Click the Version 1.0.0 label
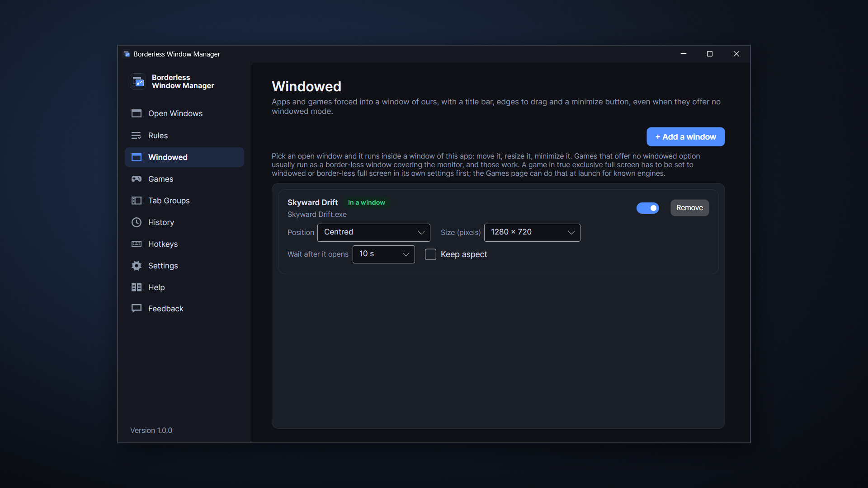This screenshot has width=868, height=488. point(151,431)
